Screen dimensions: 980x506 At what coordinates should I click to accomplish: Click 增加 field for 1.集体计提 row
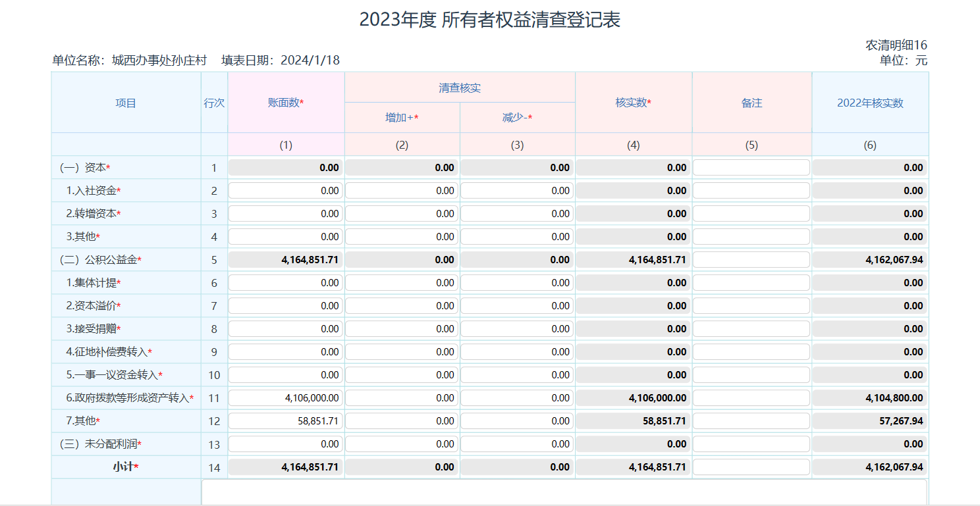[402, 283]
